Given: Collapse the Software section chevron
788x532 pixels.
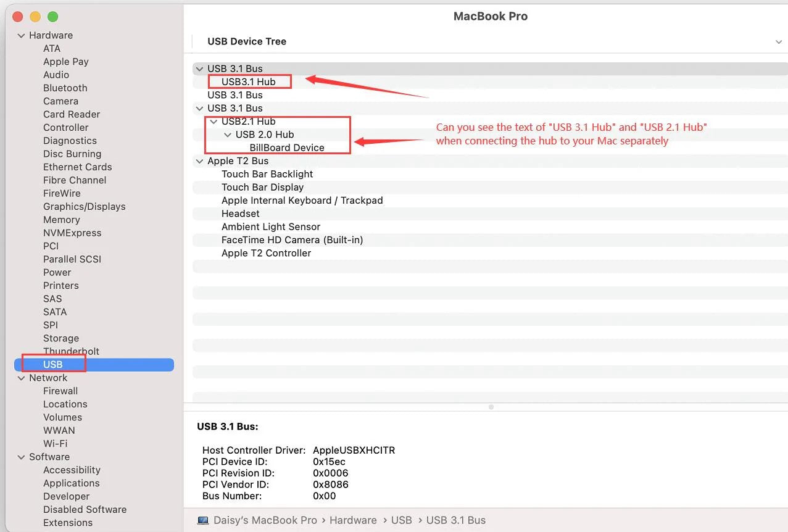Looking at the screenshot, I should click(22, 457).
